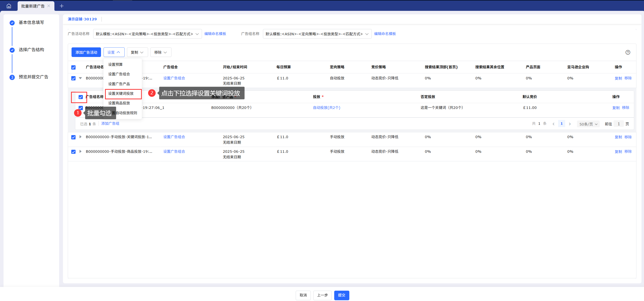
Task: Click 设置广告组合 link in 商品投放 row
Action: tap(174, 152)
